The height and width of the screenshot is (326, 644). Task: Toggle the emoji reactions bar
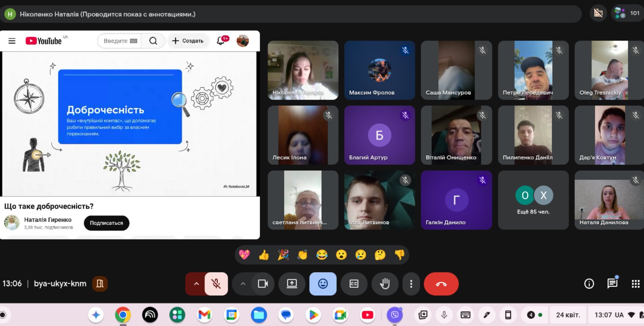point(323,284)
